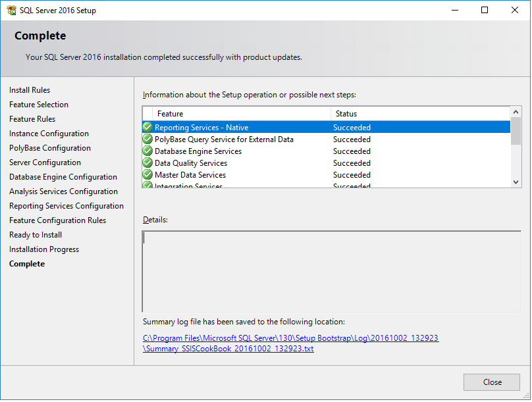Click scroll up arrow in feature list
The image size is (532, 402).
tap(516, 112)
